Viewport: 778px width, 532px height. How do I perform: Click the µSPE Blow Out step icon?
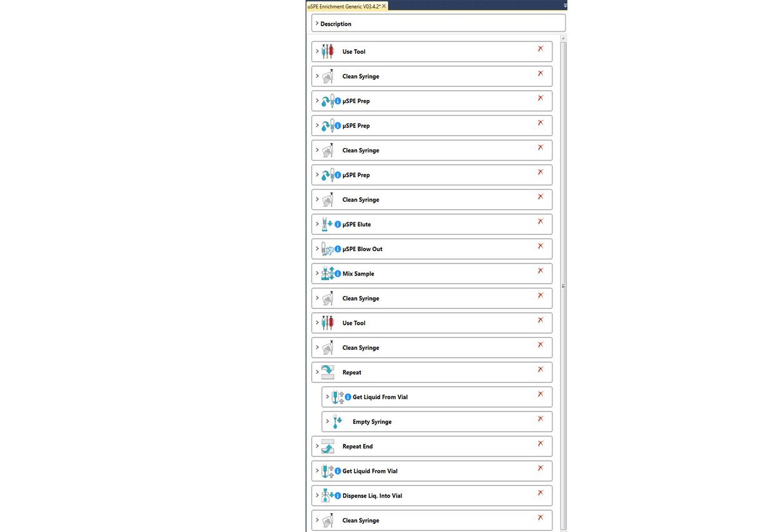tap(327, 249)
